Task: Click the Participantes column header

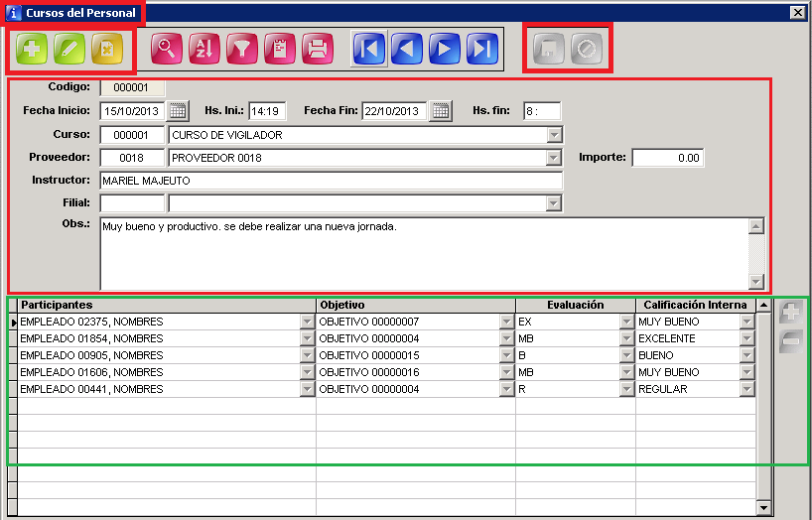Action: tap(167, 305)
